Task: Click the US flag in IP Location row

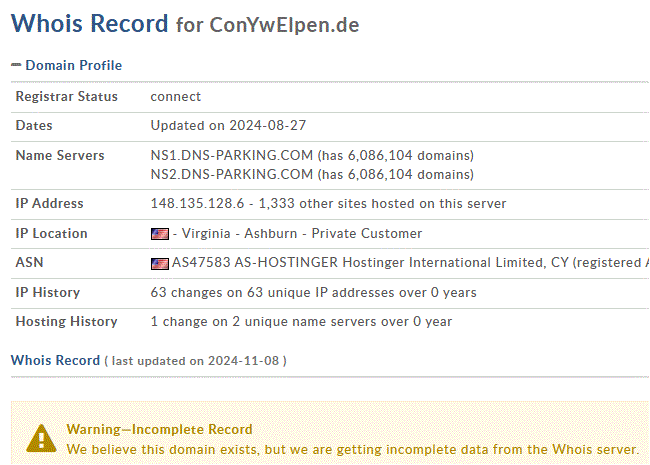Action: (160, 234)
